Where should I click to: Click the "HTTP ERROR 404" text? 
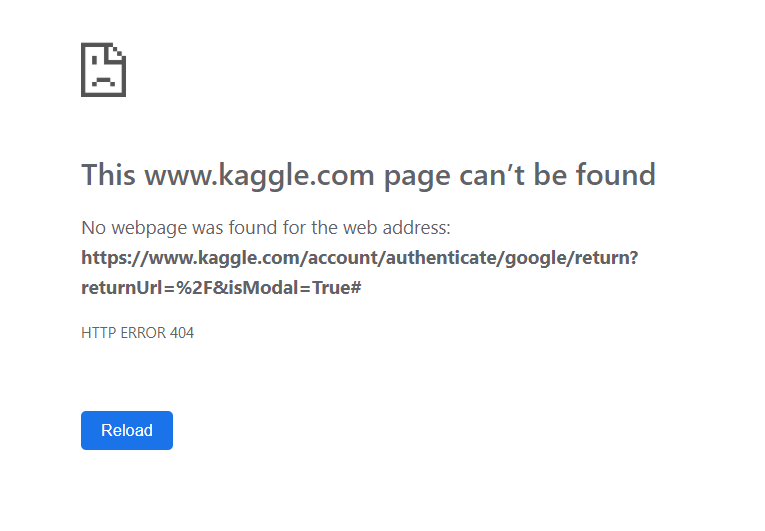click(137, 333)
